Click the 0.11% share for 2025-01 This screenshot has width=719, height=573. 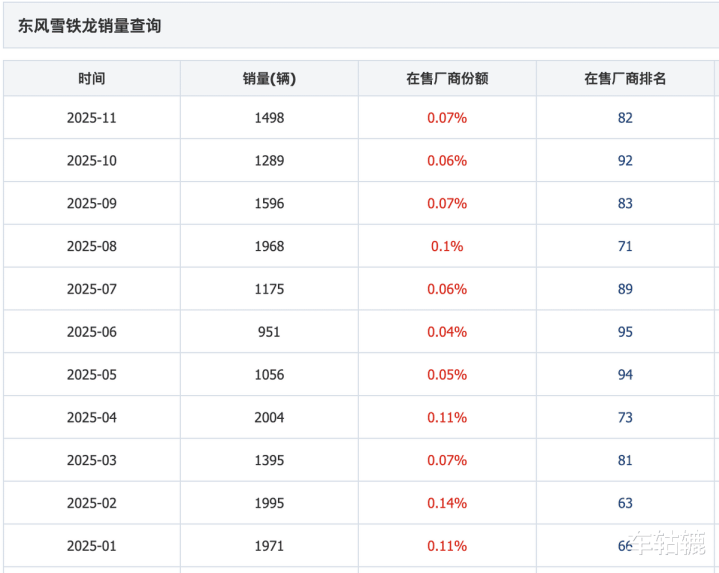[x=447, y=545]
